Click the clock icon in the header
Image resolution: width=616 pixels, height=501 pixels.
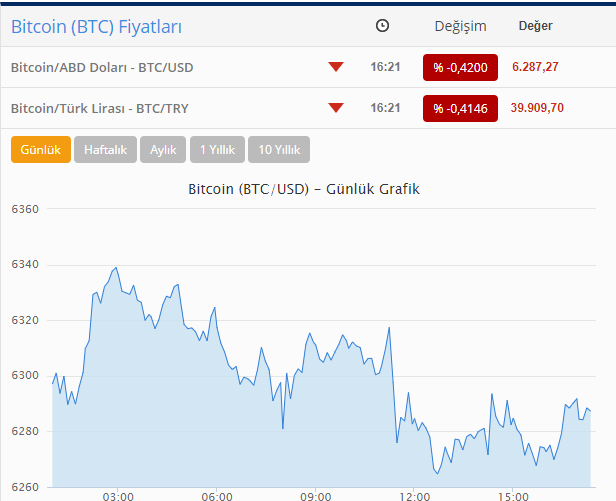pos(382,26)
